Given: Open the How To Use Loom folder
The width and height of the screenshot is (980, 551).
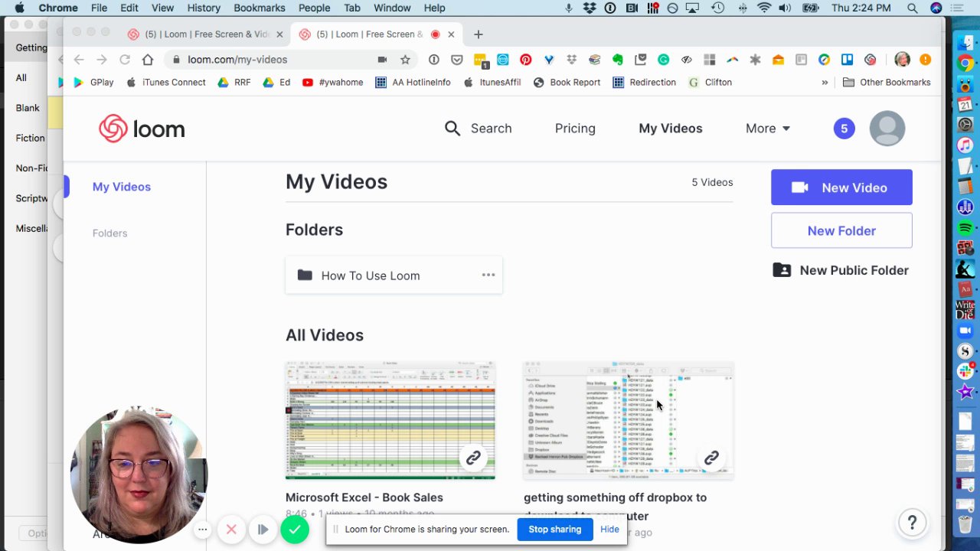Looking at the screenshot, I should click(x=394, y=275).
